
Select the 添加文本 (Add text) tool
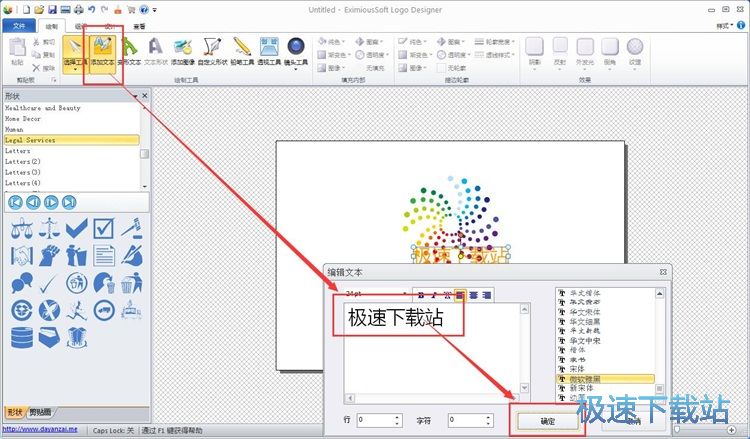[x=103, y=53]
